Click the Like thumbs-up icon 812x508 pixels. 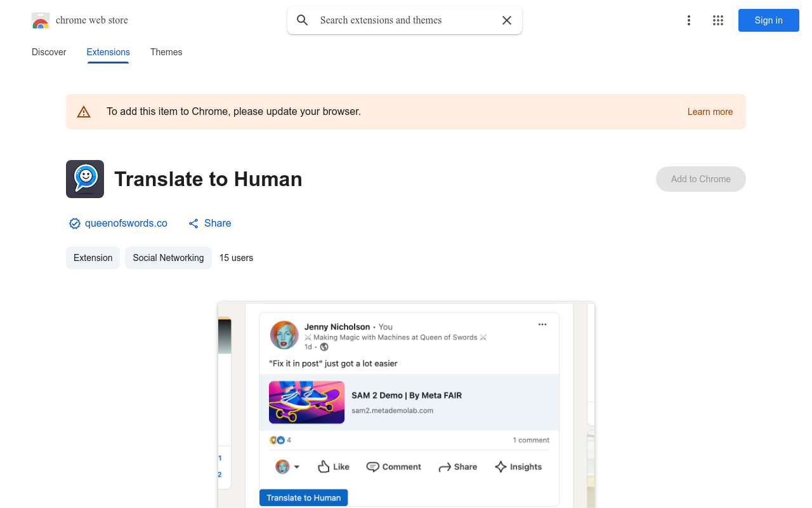click(324, 467)
